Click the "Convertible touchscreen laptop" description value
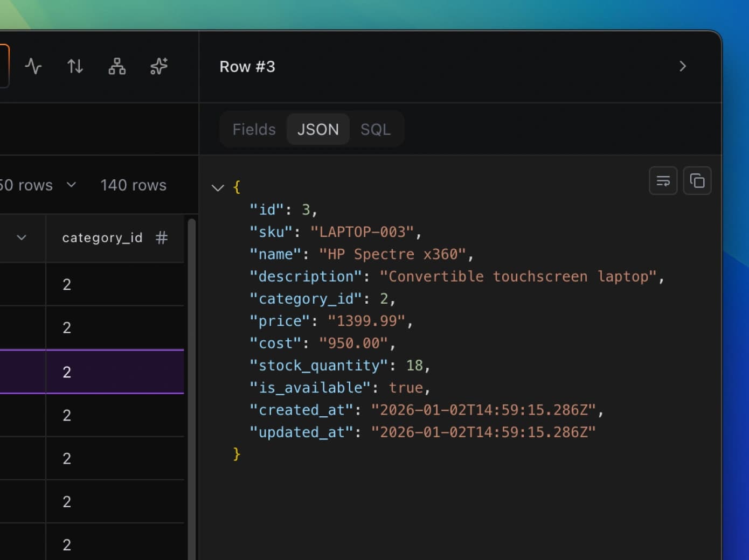Viewport: 749px width, 560px height. click(518, 277)
